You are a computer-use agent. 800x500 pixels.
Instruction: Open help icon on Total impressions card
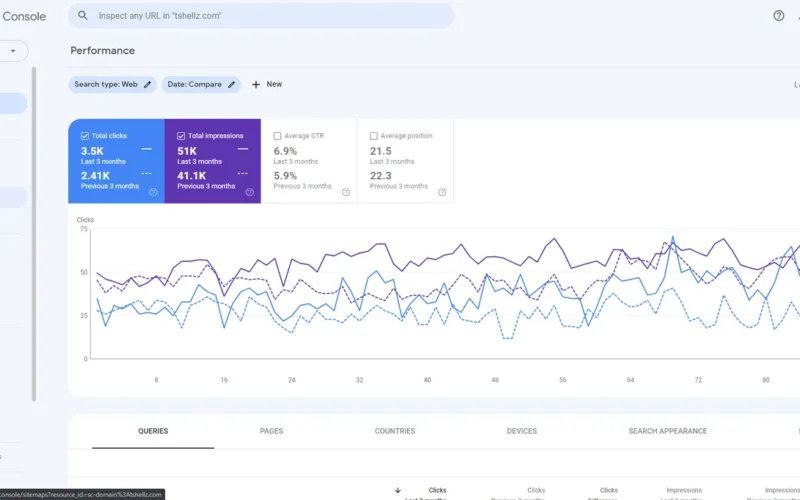point(249,192)
